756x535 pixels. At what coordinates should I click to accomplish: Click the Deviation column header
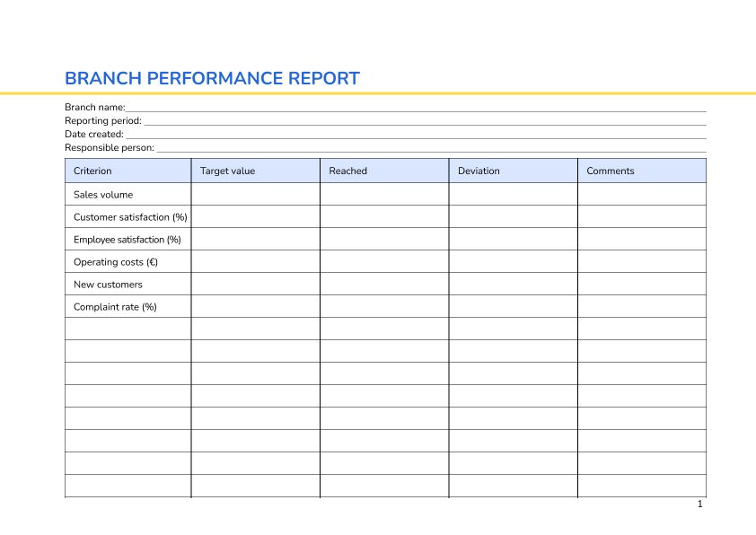(x=477, y=171)
